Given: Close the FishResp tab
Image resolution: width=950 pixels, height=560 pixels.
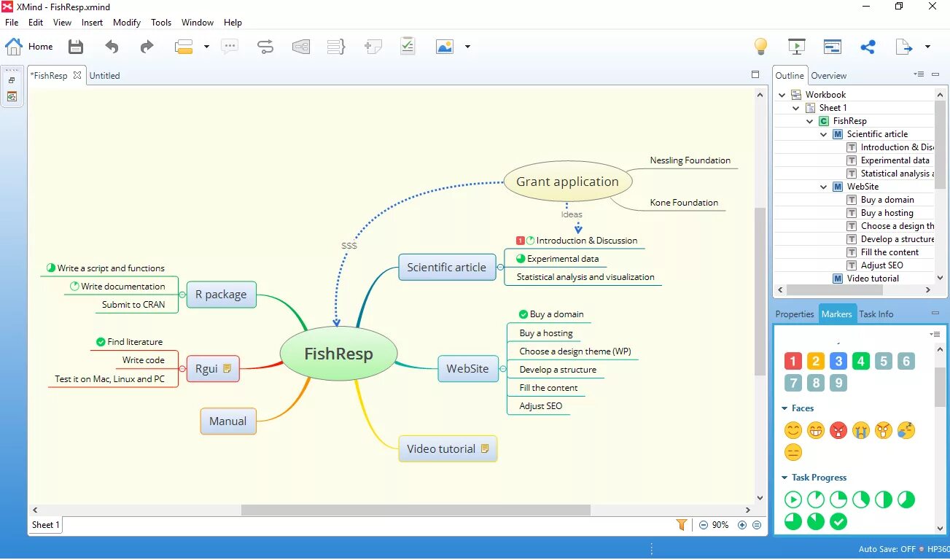Looking at the screenshot, I should (x=77, y=75).
